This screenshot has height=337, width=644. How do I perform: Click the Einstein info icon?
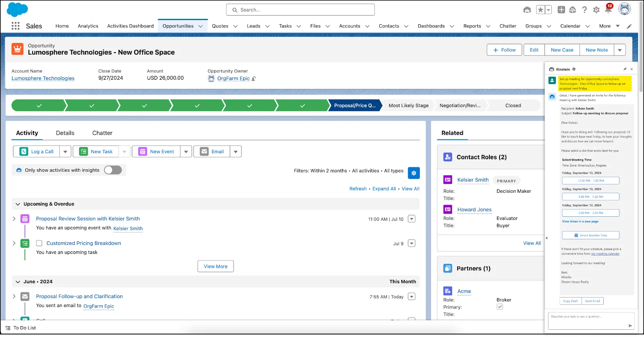click(574, 69)
